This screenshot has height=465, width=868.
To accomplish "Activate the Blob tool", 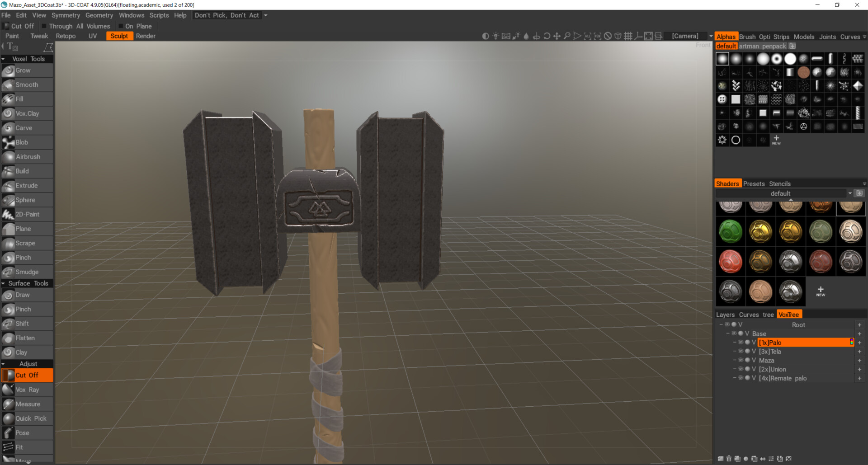I will click(27, 143).
